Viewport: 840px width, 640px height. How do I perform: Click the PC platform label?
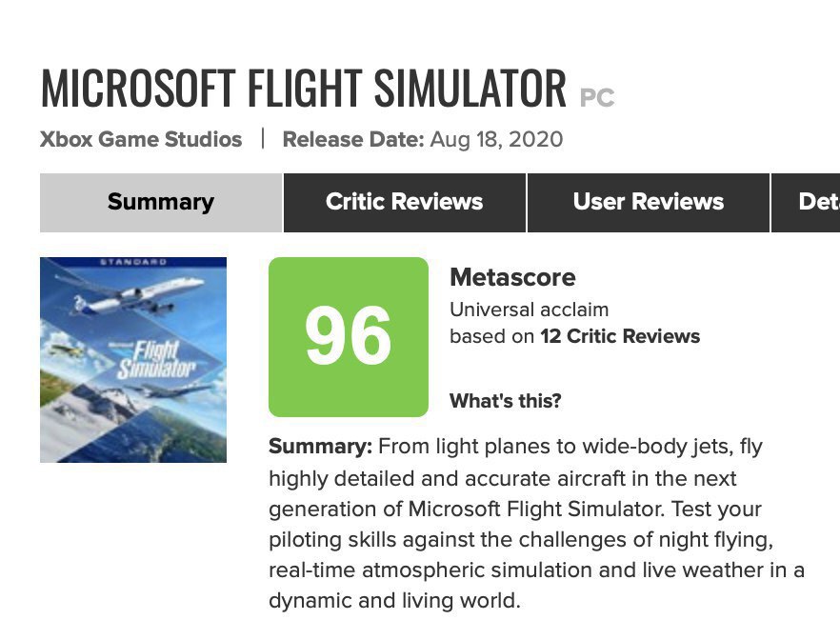[x=597, y=97]
